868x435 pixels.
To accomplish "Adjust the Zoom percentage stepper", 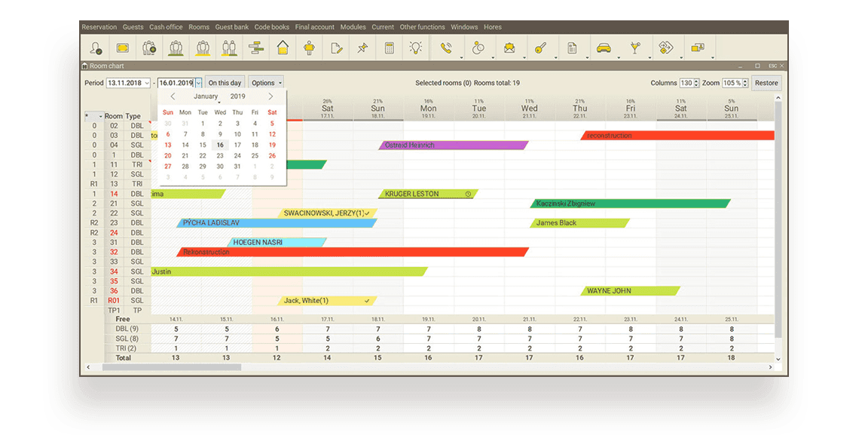I will [745, 83].
